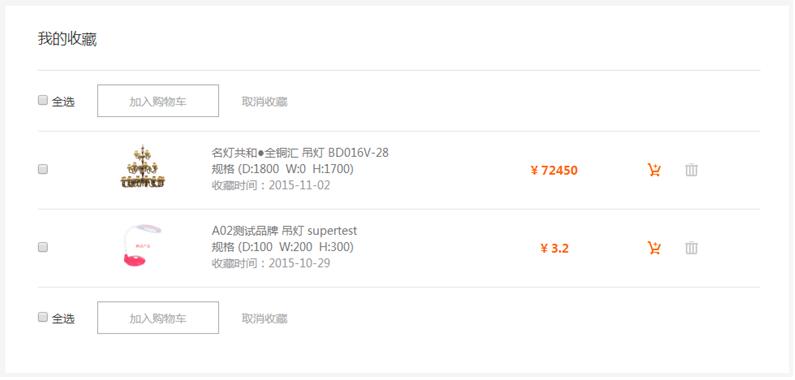The height and width of the screenshot is (380, 795).
Task: Click the 我的收藏 heading
Action: (x=67, y=39)
